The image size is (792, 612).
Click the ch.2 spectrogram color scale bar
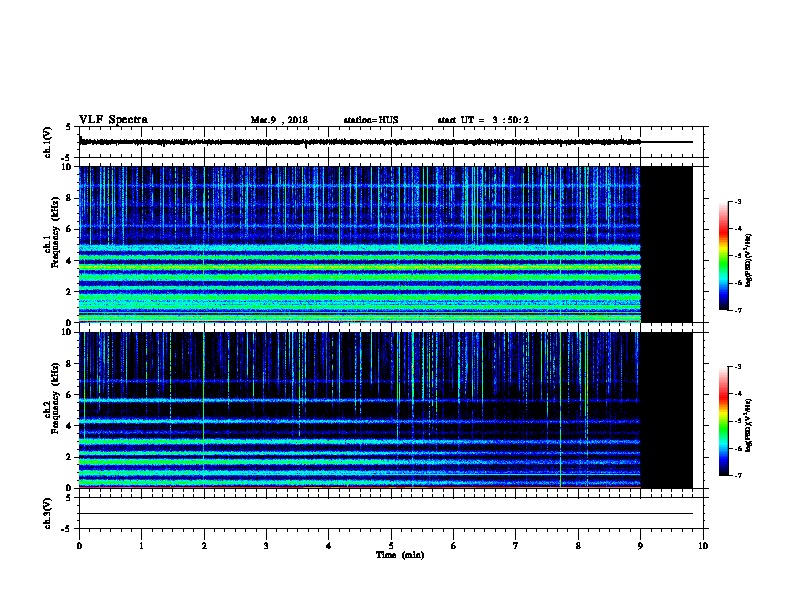point(724,421)
